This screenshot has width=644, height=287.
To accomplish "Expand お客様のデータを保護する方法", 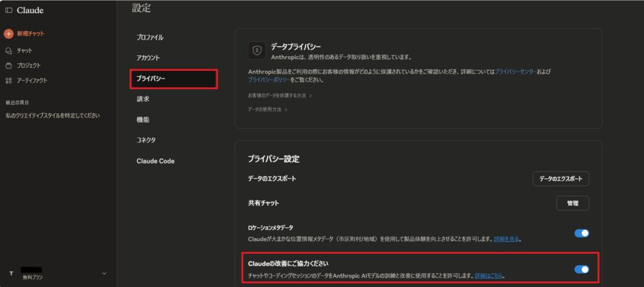I will [280, 95].
